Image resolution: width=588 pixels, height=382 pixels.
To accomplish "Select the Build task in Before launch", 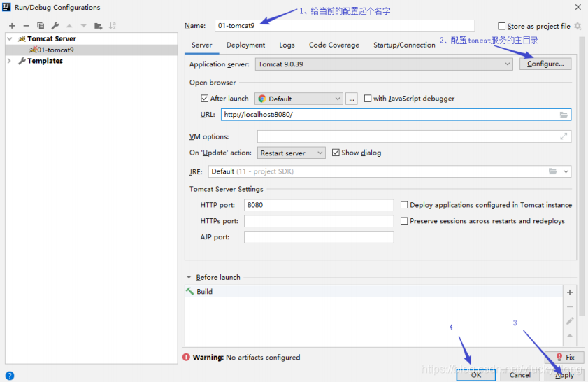I will click(373, 292).
